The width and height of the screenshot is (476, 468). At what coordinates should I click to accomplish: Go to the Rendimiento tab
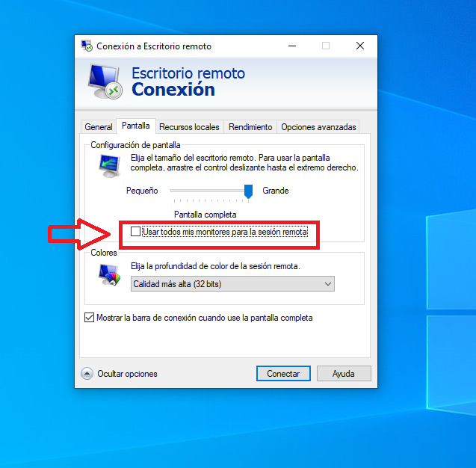tap(250, 127)
